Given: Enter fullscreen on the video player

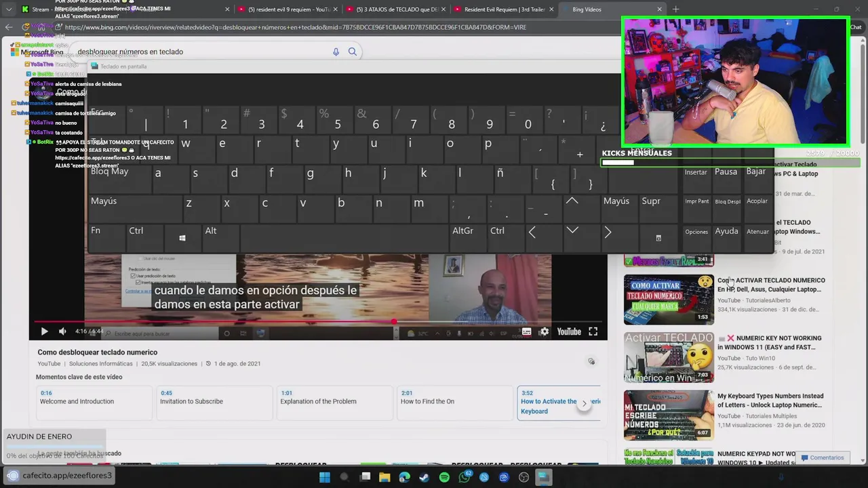Looking at the screenshot, I should 593,331.
